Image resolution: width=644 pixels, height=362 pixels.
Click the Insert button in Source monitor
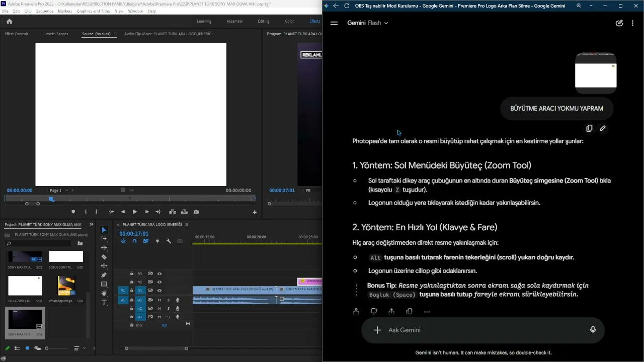pyautogui.click(x=173, y=212)
